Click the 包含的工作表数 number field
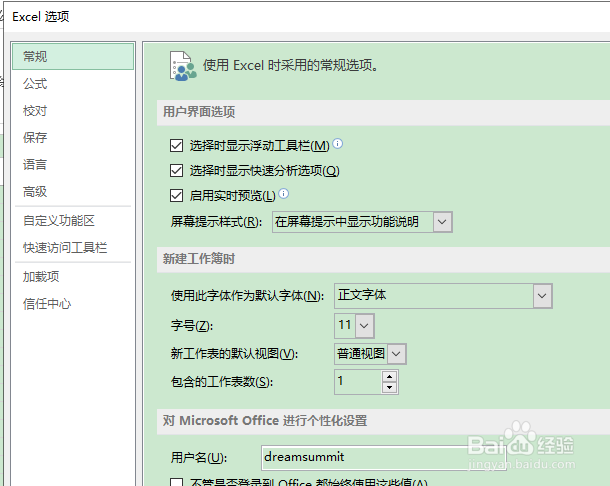The image size is (610, 486). coord(358,382)
